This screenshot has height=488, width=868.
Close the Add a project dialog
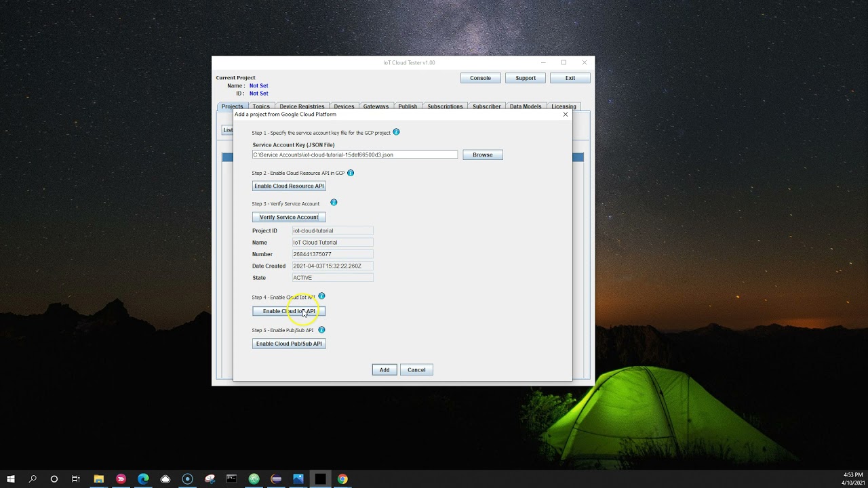pyautogui.click(x=566, y=114)
